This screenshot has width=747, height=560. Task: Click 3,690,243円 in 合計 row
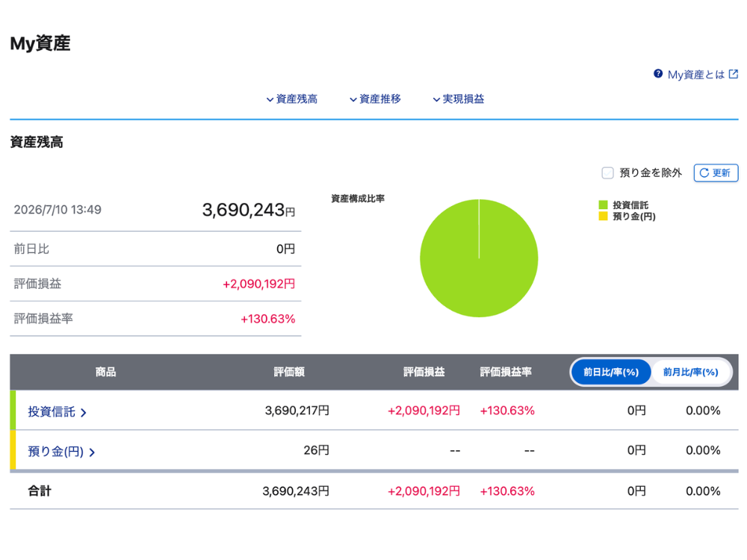click(x=296, y=491)
